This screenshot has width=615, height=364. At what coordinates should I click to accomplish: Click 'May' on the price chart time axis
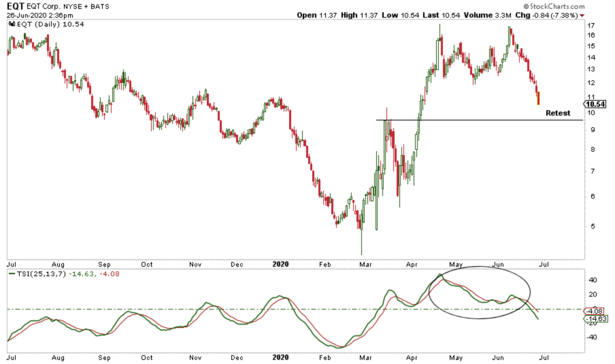[x=456, y=264]
